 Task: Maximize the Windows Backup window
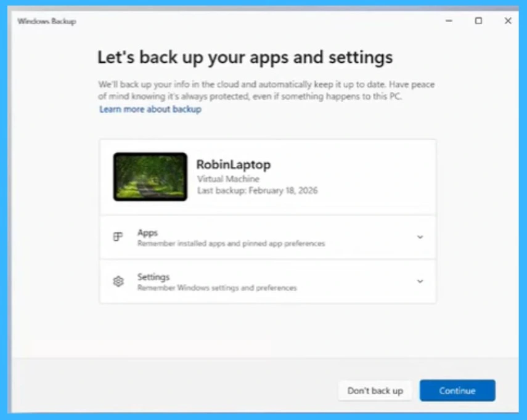point(478,21)
